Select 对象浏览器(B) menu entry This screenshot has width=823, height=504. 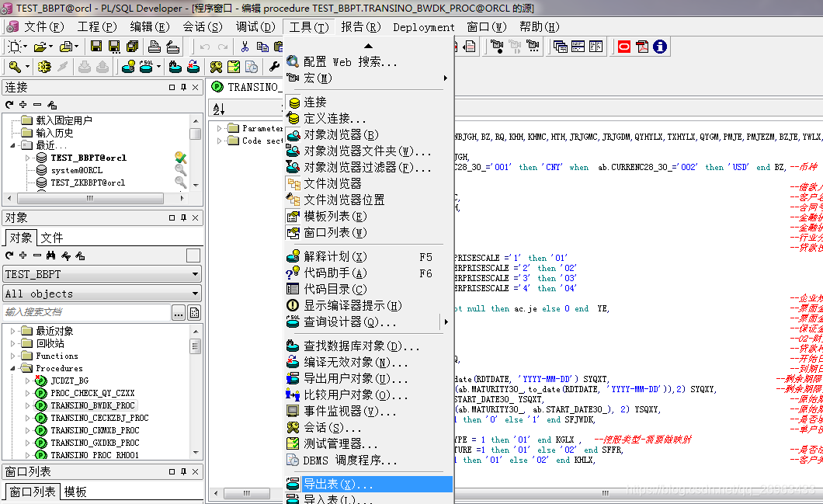tap(369, 135)
